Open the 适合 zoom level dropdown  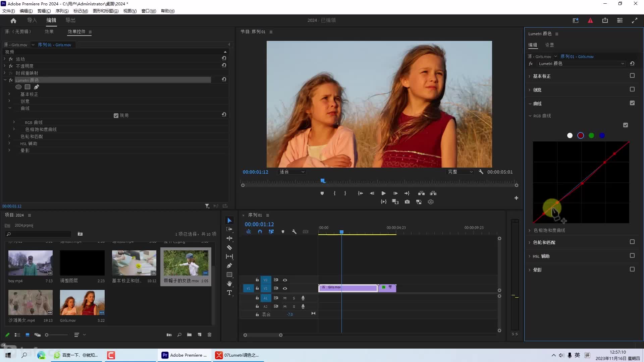click(x=292, y=172)
